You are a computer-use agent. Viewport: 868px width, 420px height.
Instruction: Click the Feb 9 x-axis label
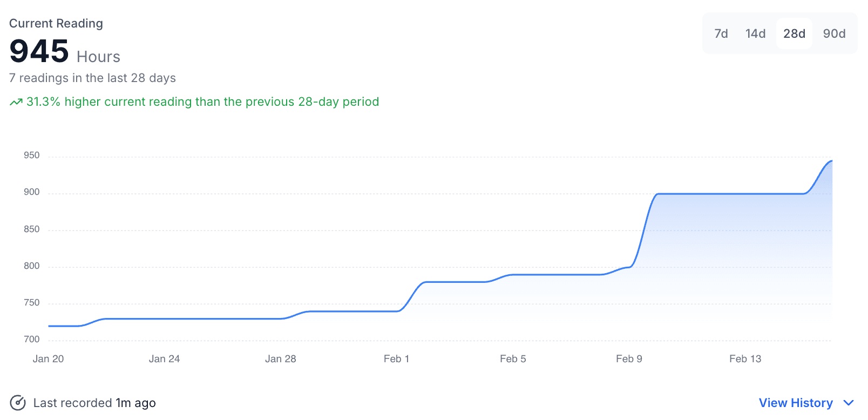click(x=629, y=359)
